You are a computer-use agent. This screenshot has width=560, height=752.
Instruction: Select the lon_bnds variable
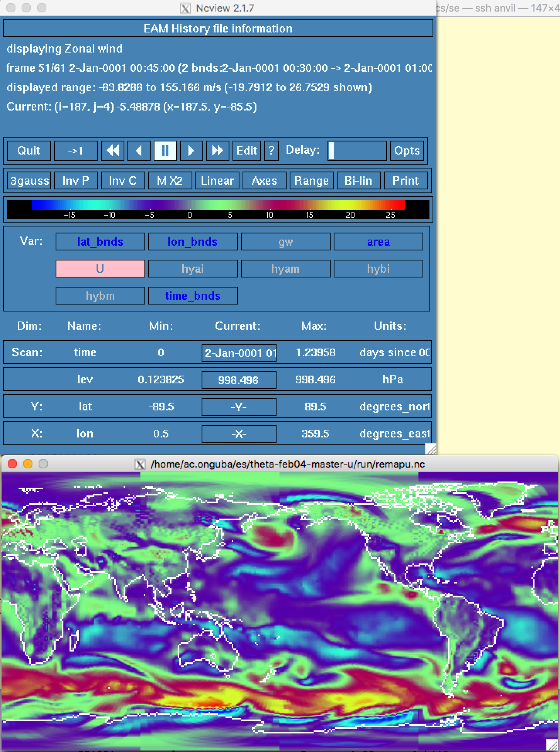[x=193, y=242]
